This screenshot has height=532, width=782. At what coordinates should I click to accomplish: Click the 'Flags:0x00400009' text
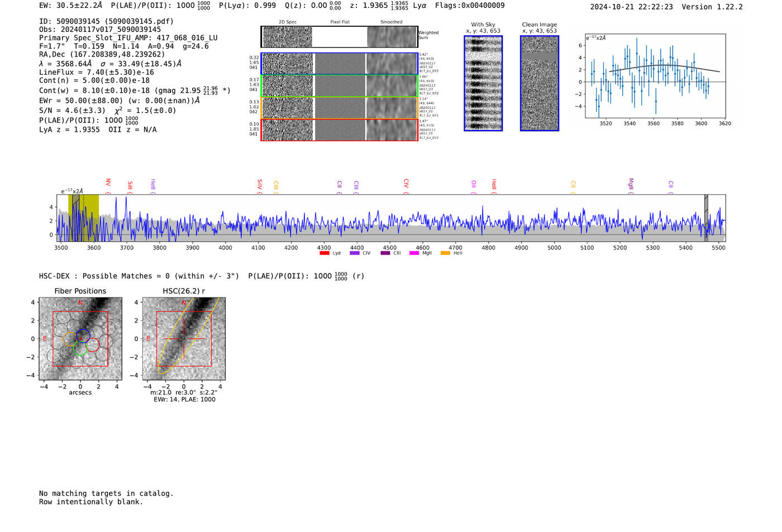[x=470, y=6]
